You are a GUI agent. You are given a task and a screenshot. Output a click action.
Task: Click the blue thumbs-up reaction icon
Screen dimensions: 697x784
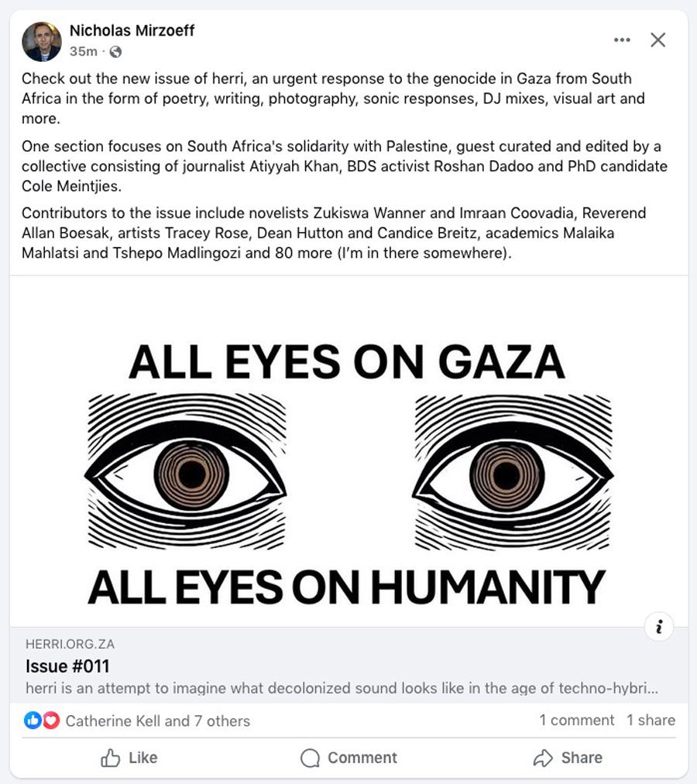33,720
